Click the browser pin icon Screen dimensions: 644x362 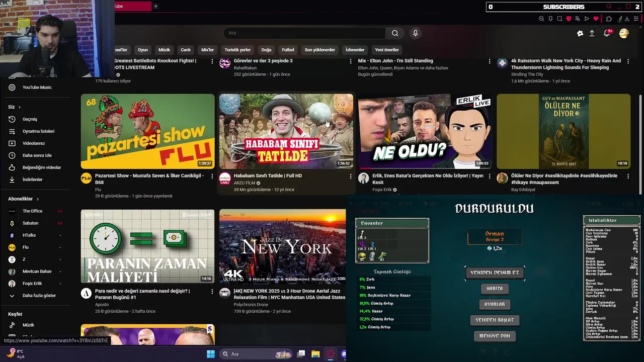click(550, 19)
